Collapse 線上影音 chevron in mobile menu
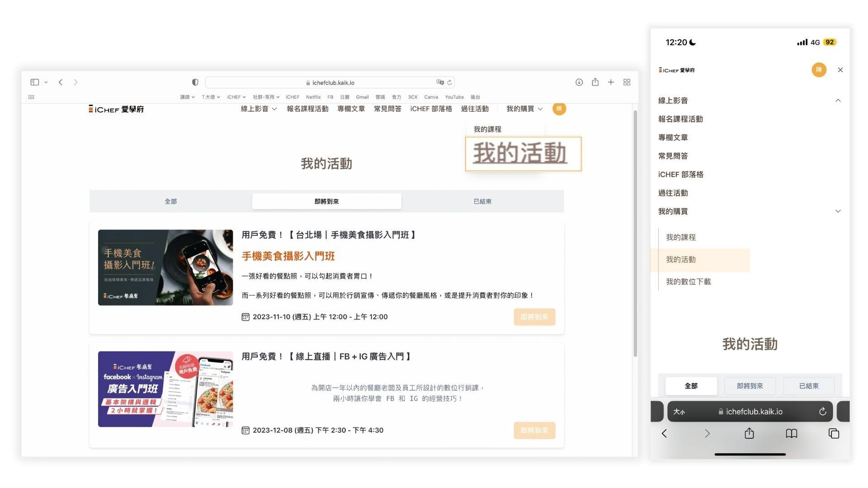The height and width of the screenshot is (488, 868). (x=838, y=101)
